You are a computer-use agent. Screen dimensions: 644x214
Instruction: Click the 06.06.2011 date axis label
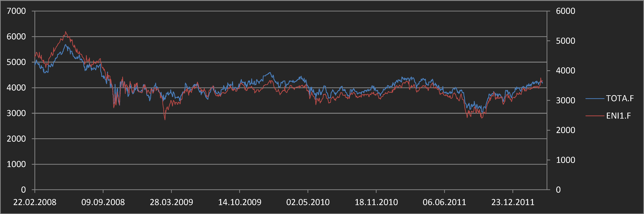coord(444,202)
